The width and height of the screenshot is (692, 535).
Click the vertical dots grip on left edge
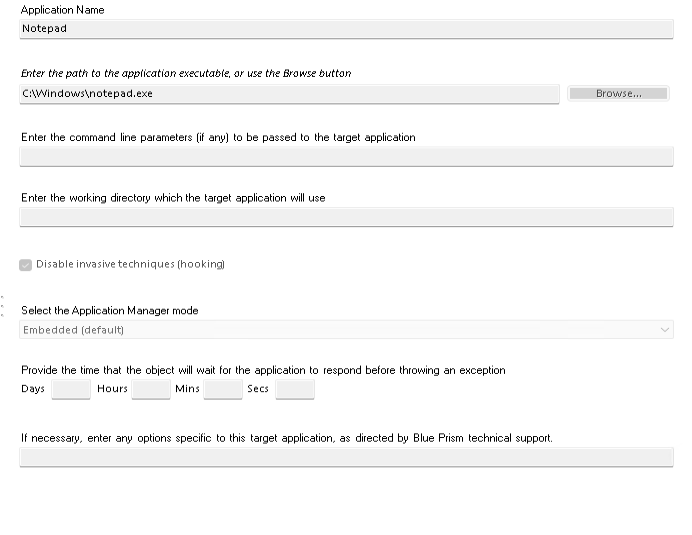pyautogui.click(x=3, y=306)
